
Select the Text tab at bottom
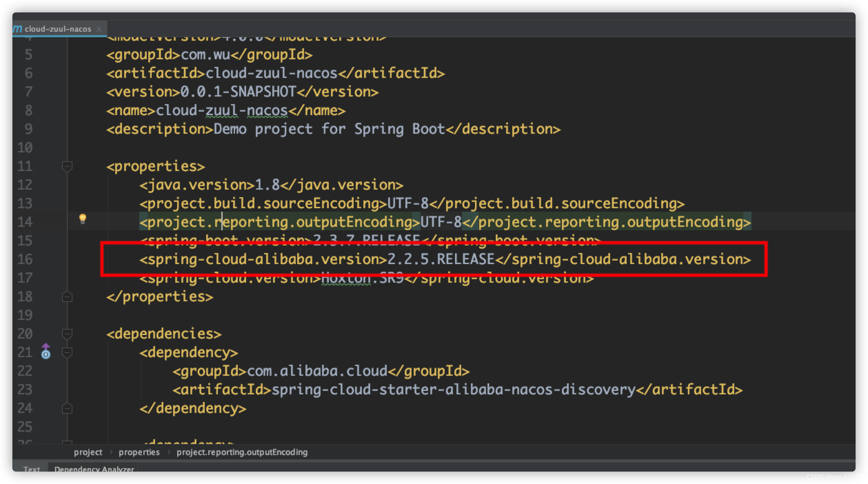click(x=31, y=469)
